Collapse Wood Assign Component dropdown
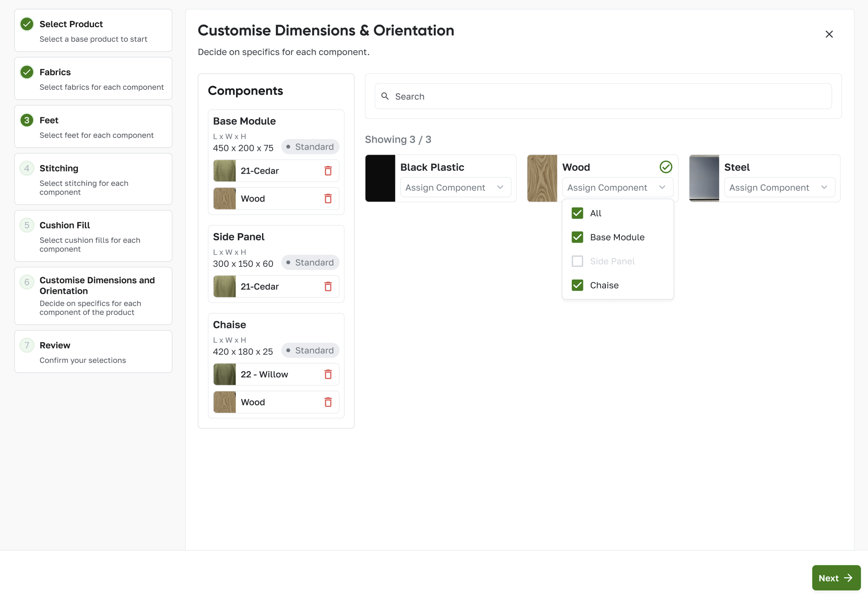Screen dimensions: 868x604 pyautogui.click(x=617, y=188)
